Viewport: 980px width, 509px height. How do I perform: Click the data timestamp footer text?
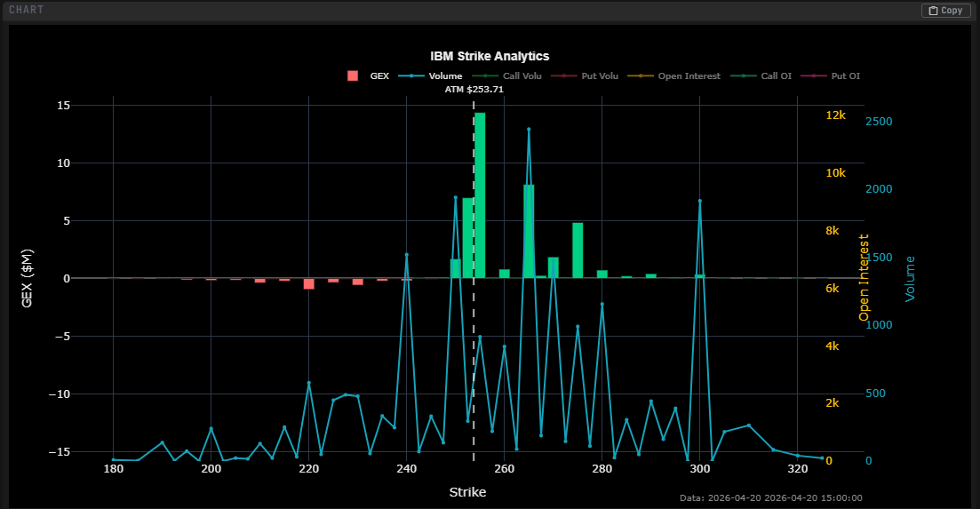[x=770, y=497]
